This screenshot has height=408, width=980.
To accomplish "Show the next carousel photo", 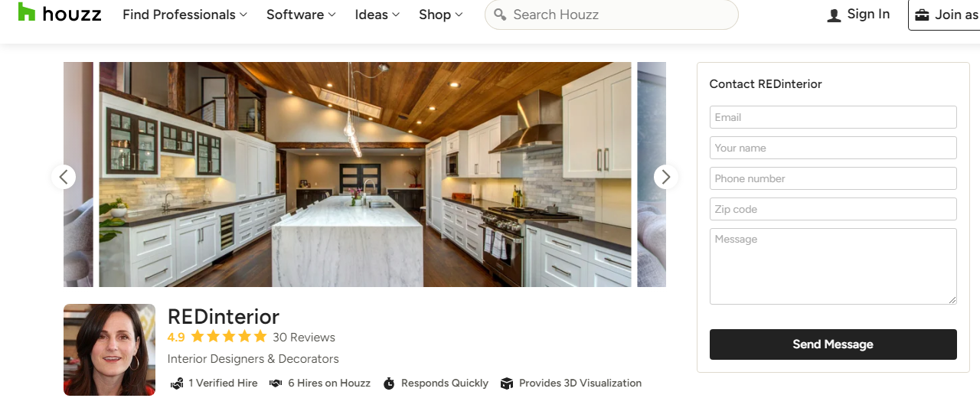I will pos(666,177).
